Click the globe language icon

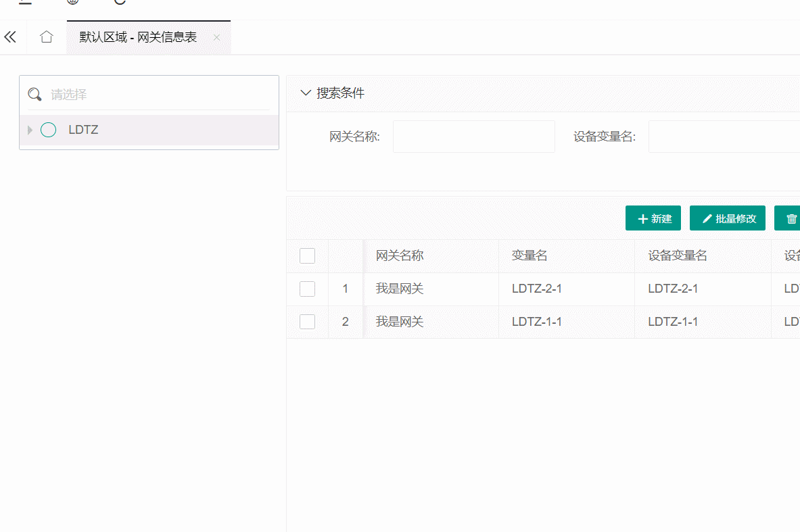pos(72,2)
